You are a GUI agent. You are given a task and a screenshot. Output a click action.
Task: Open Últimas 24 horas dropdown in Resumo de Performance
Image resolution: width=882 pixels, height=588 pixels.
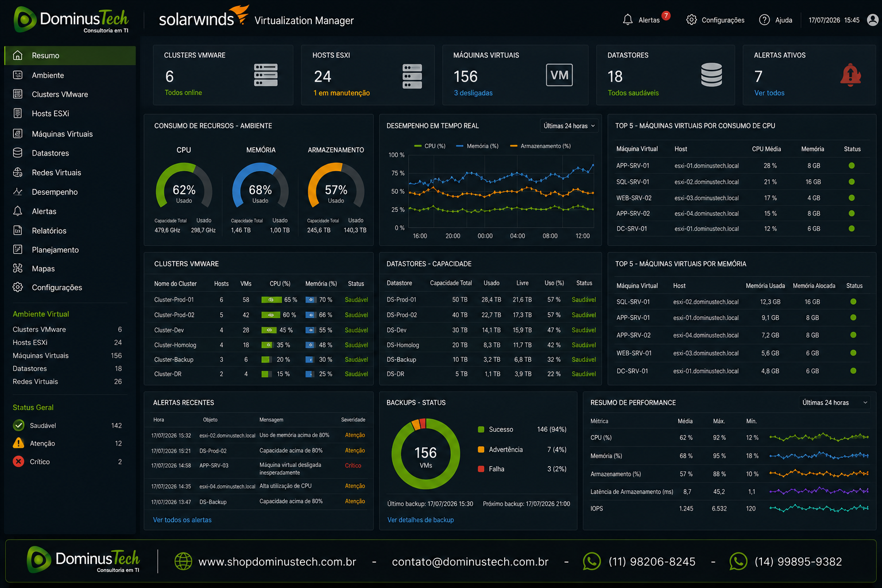click(x=834, y=403)
